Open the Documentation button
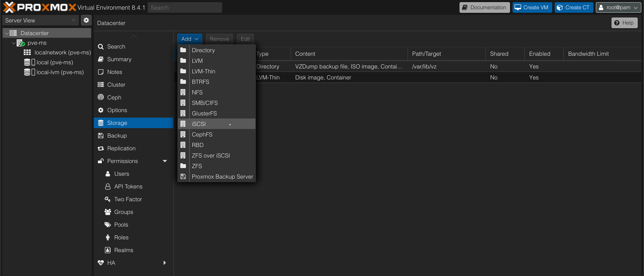Image resolution: width=644 pixels, height=276 pixels. pos(484,7)
